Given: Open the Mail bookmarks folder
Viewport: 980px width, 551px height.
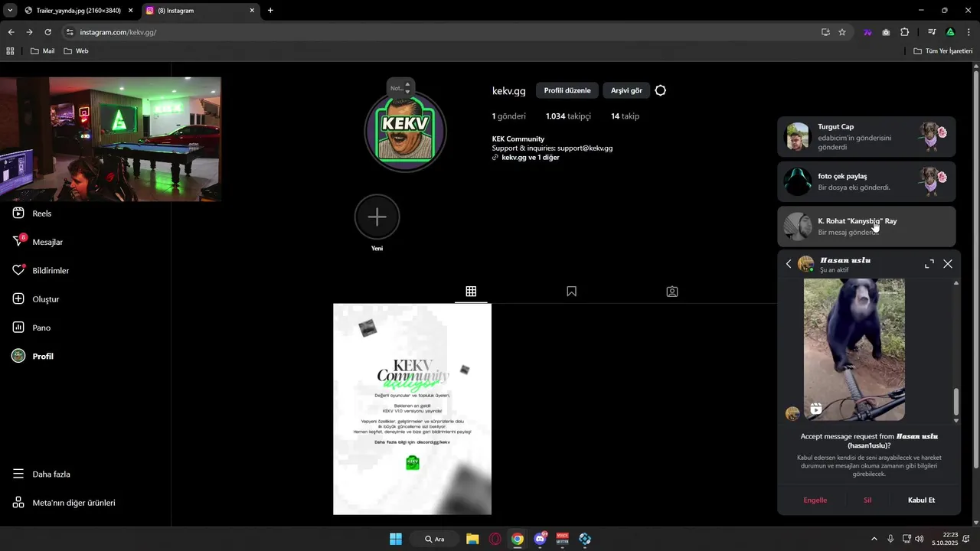Looking at the screenshot, I should 42,51.
